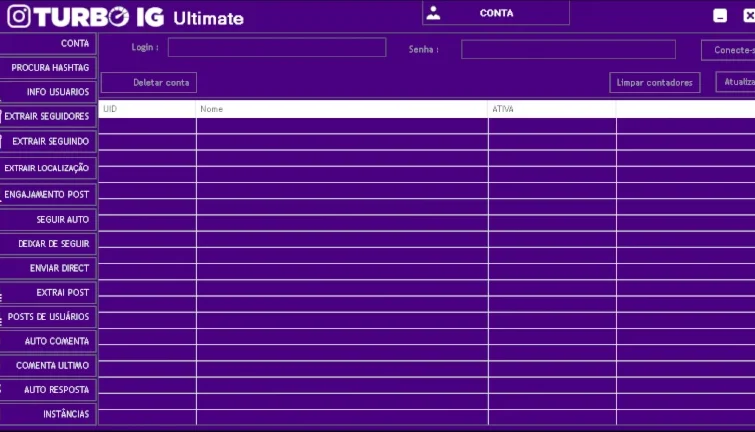
Task: Open the CONTA sidebar menu
Action: pyautogui.click(x=48, y=43)
